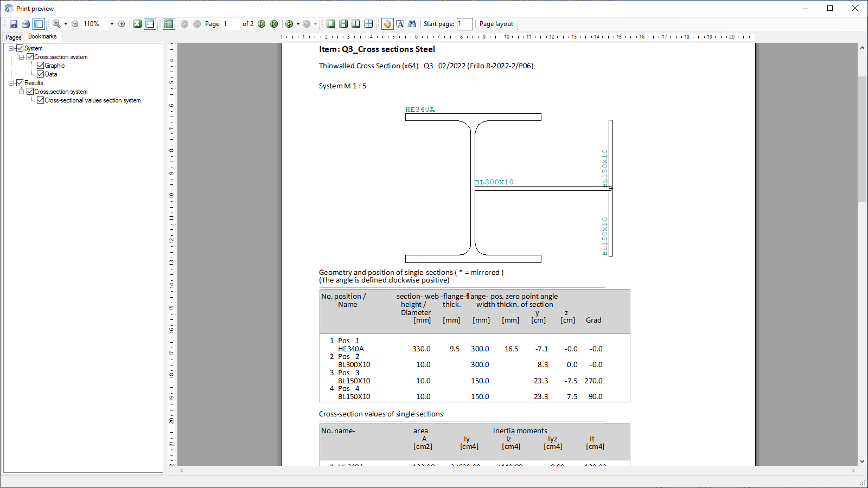Viewport: 868px width, 488px height.
Task: Click the vertical scrollbar thumb
Action: tap(862, 139)
